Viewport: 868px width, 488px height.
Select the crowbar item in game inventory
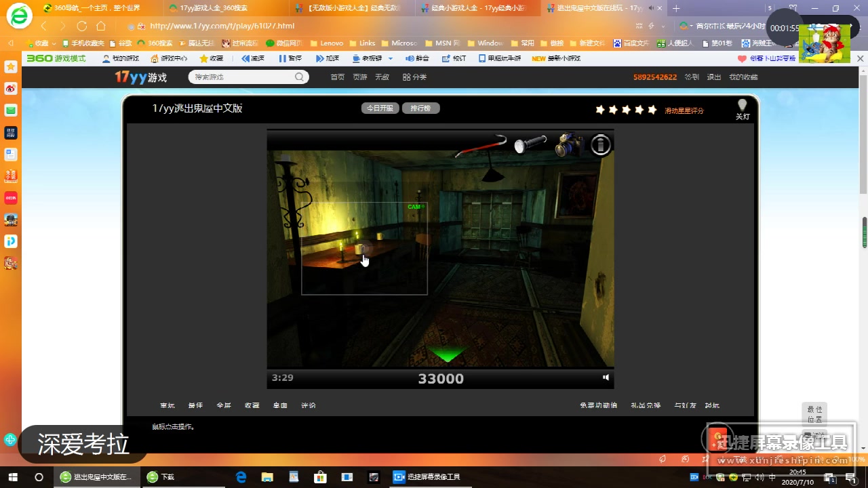(x=481, y=145)
